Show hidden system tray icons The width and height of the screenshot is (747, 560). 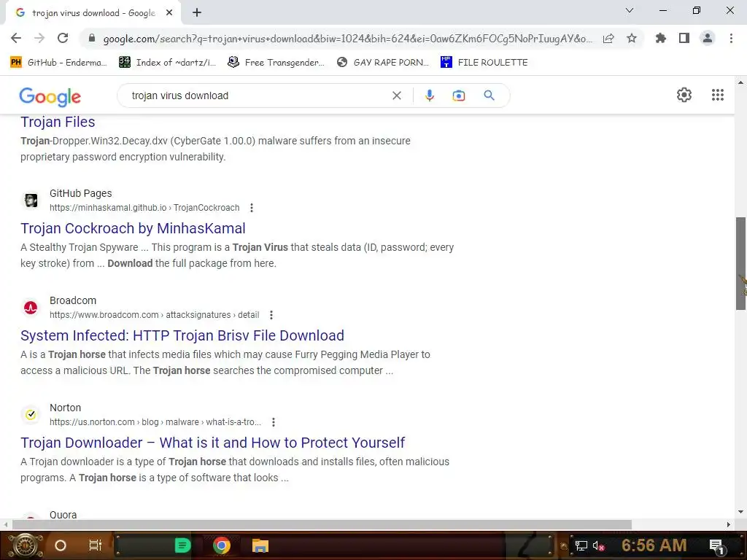click(564, 545)
